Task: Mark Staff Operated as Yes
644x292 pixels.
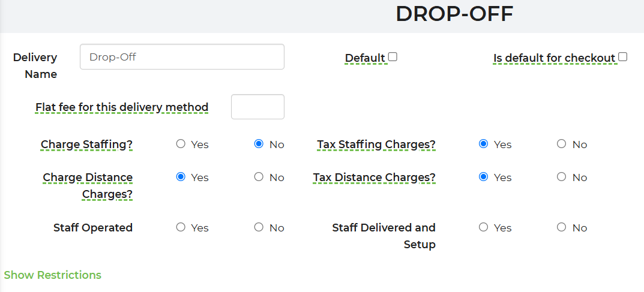Action: [181, 227]
